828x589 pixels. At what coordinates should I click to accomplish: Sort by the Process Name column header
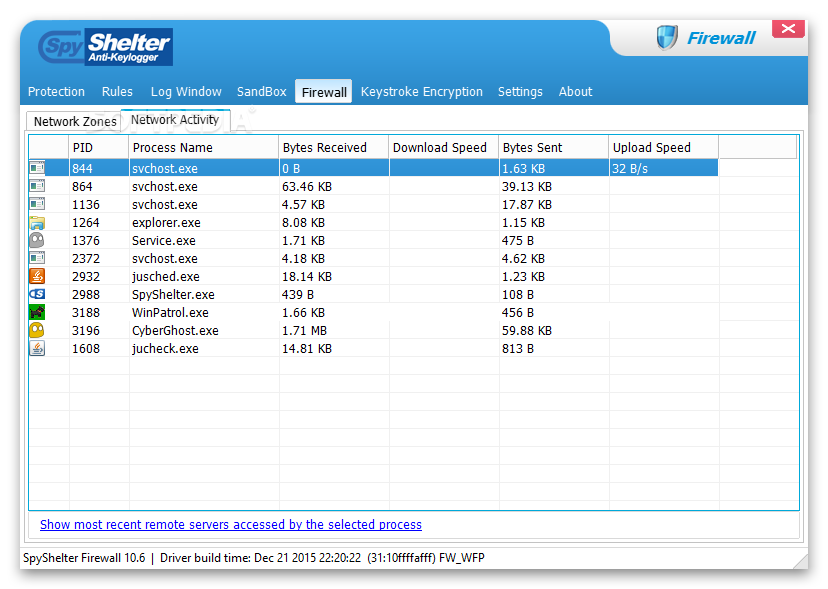(x=203, y=147)
